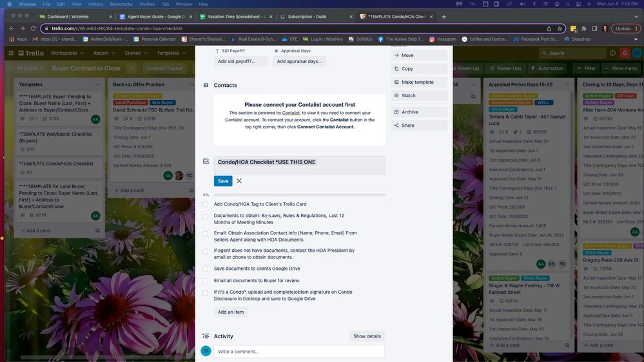Open a new browser tab with plus
The height and width of the screenshot is (362, 644).
(444, 16)
